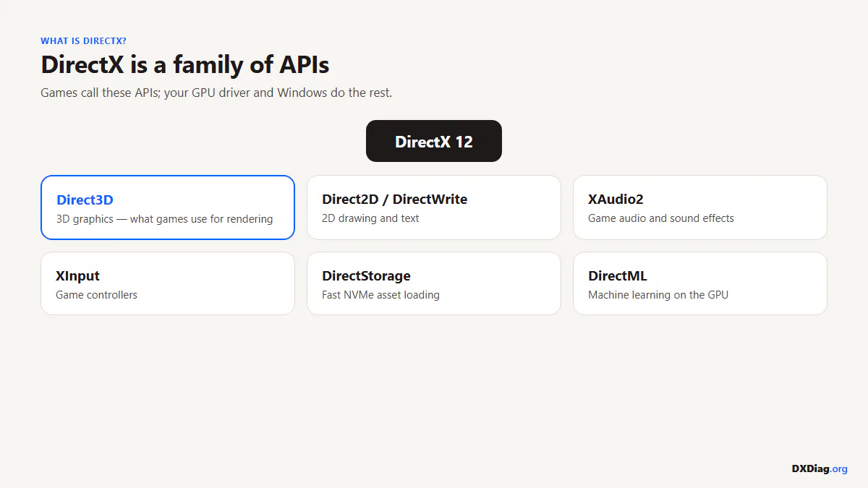Choose the XAudio2 card

click(x=700, y=207)
